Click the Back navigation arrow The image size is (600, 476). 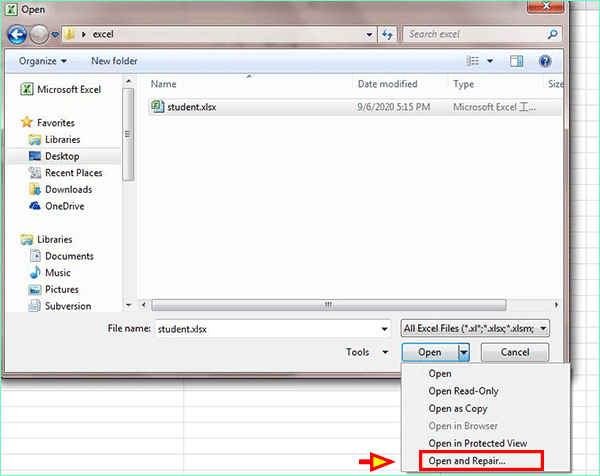coord(17,34)
